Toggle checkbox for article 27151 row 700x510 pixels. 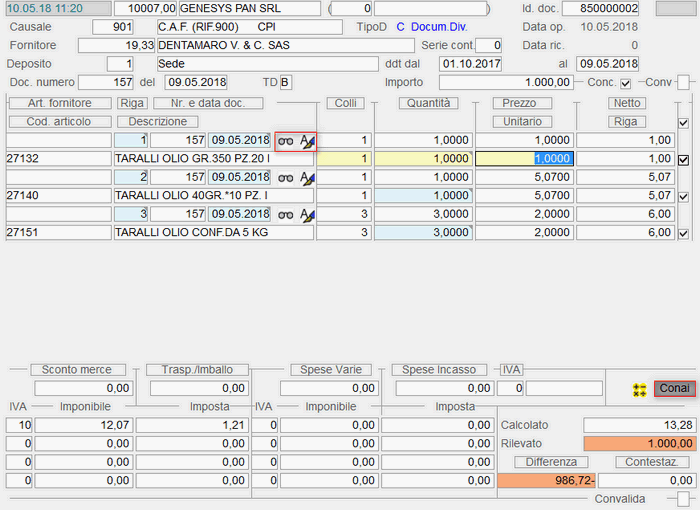tap(683, 234)
